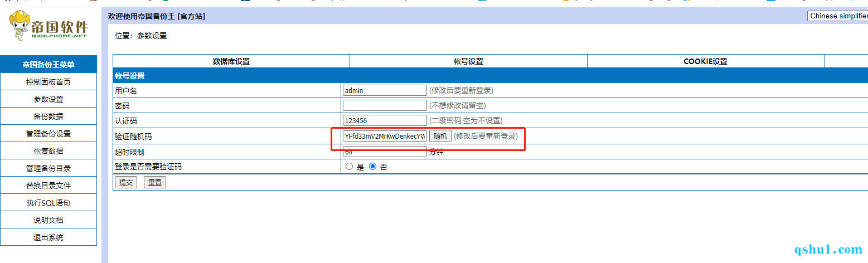This screenshot has height=263, width=868.
Task: Switch to the 数据库设置 tab
Action: click(231, 61)
